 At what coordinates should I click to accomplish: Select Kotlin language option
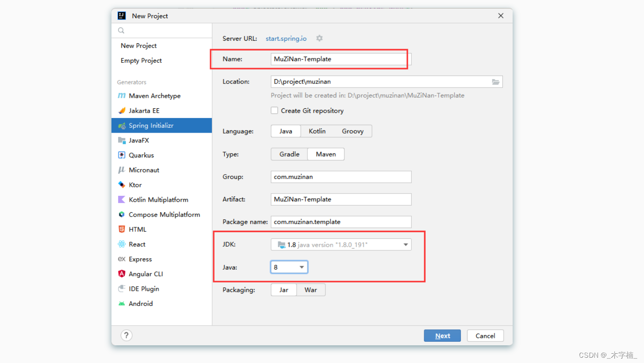point(317,131)
